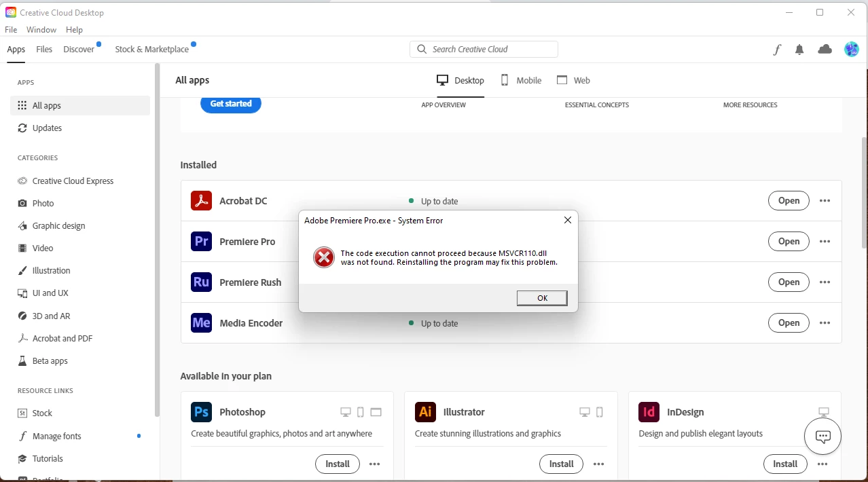Image resolution: width=868 pixels, height=482 pixels.
Task: Open notifications bell icon
Action: (x=799, y=50)
